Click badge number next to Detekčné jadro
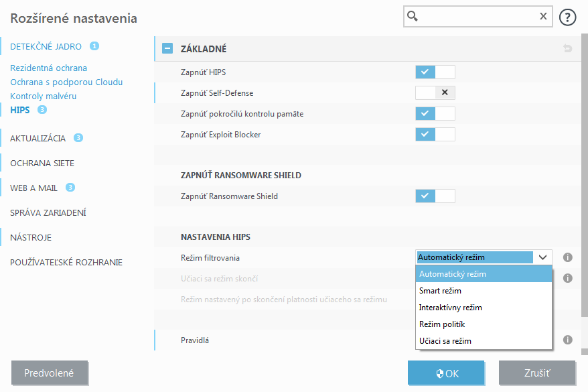 coord(94,46)
